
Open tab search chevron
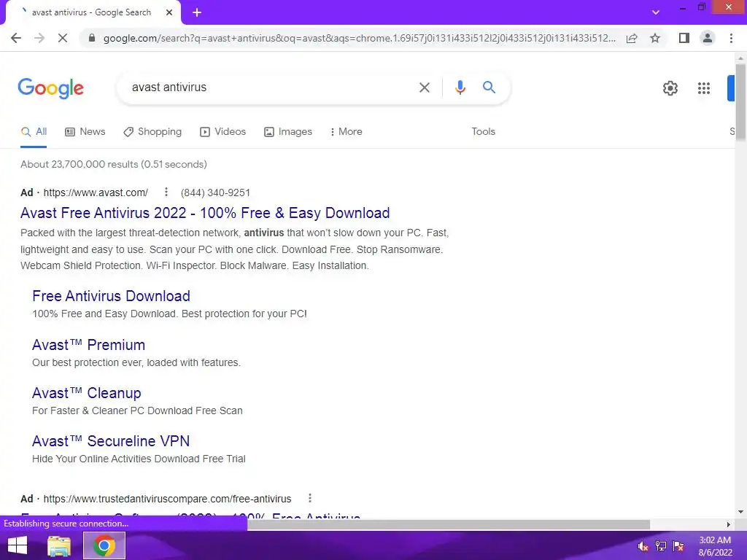point(656,12)
